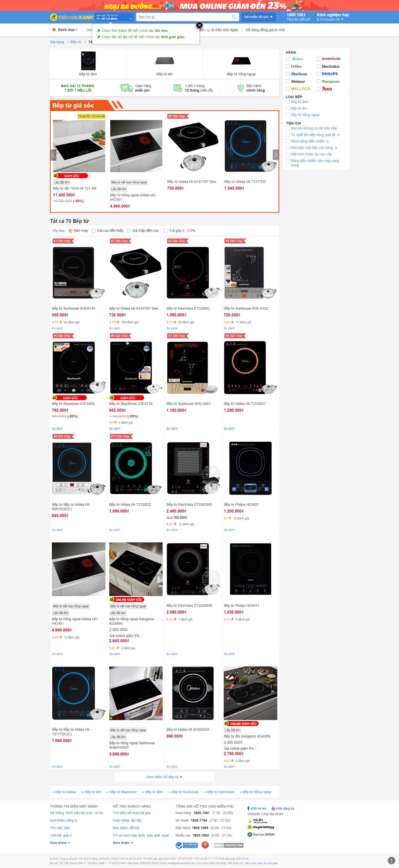Click the scroll-to-top arrow icon

pos(391,860)
